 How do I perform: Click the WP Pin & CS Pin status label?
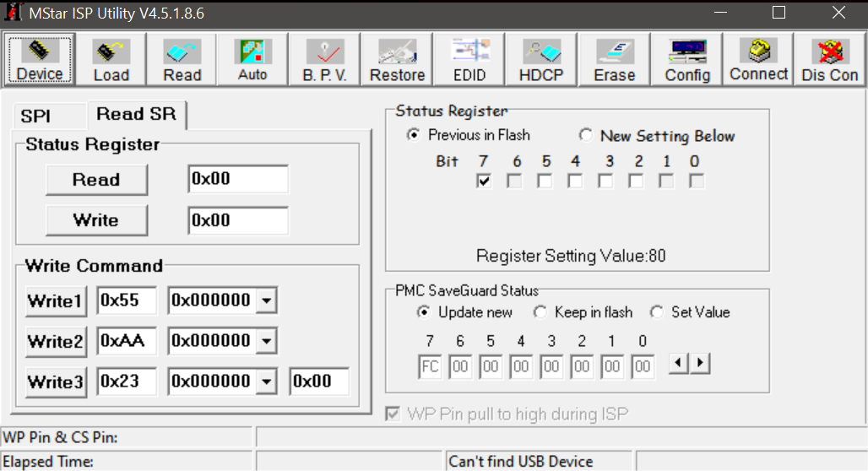60,437
